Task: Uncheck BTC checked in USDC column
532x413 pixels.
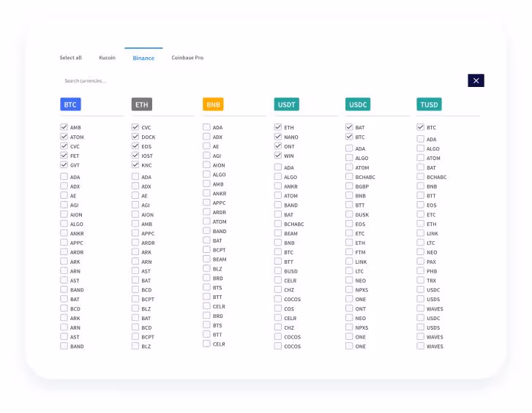Action: pyautogui.click(x=349, y=137)
